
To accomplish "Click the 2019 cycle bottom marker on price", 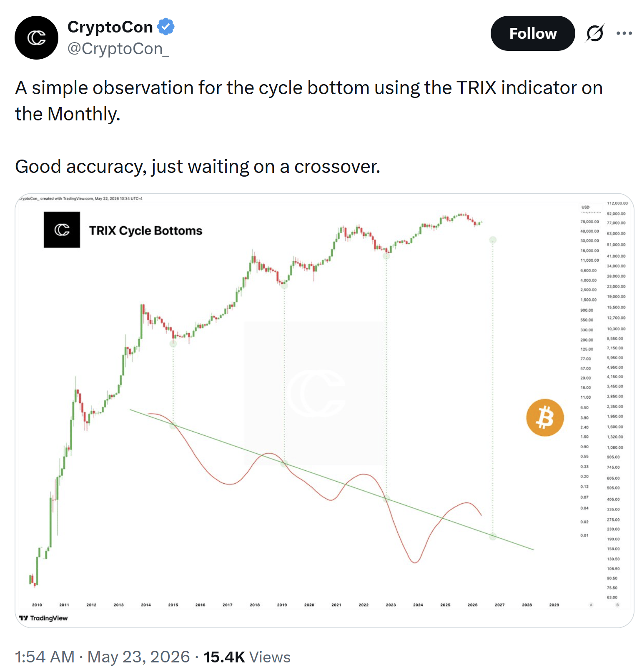I will [284, 285].
